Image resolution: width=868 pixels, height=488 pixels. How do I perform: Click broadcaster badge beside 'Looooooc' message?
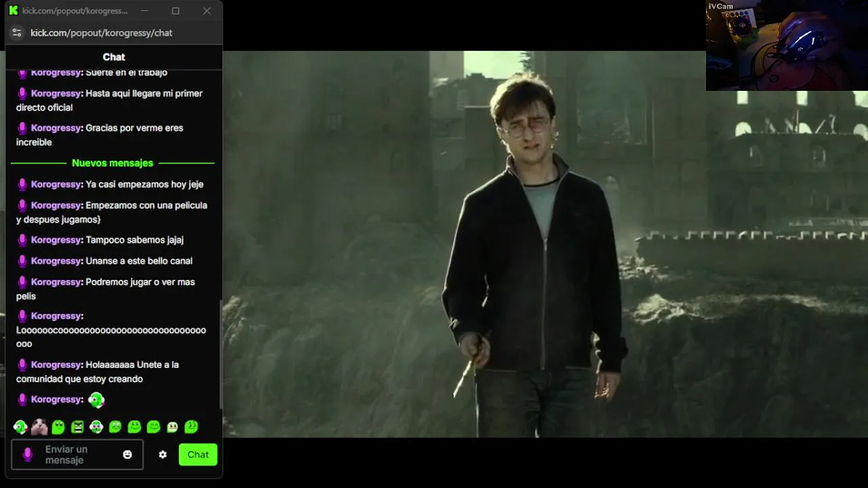[x=22, y=316]
